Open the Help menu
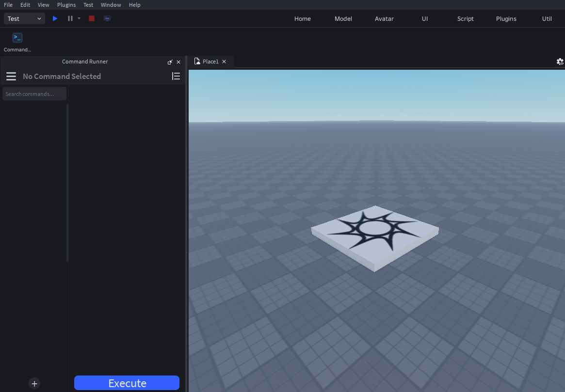This screenshot has height=392, width=565. [x=134, y=5]
